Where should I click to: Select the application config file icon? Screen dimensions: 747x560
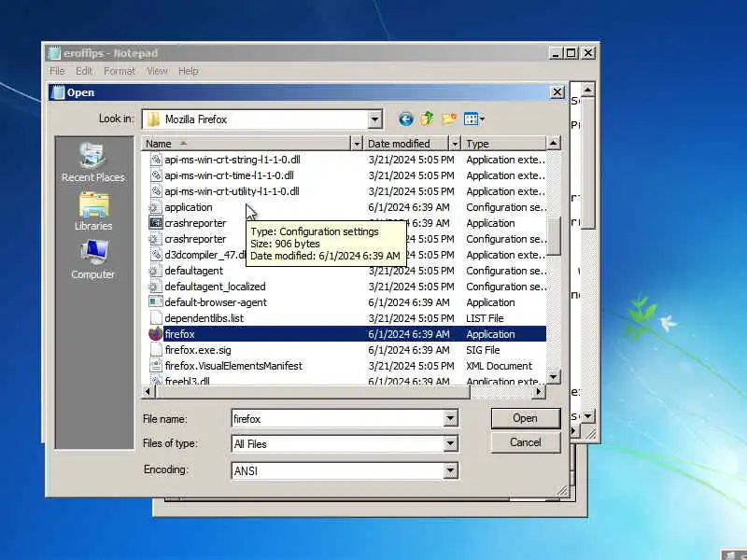pos(154,207)
